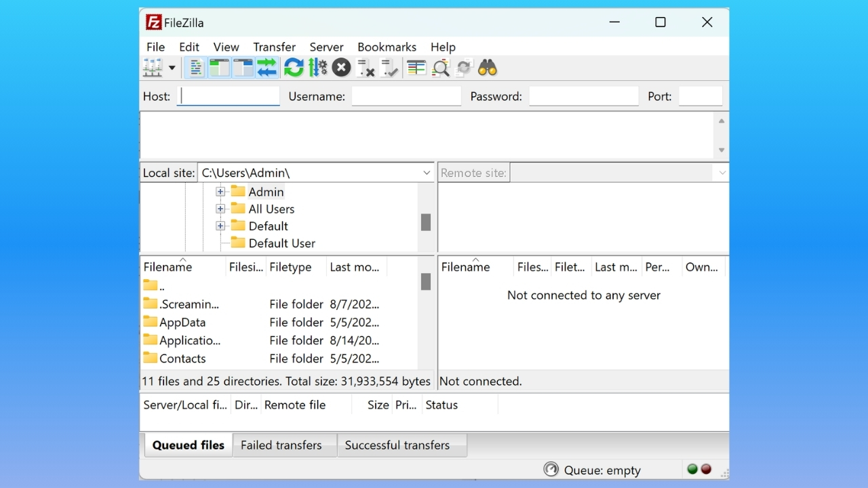Open the Server menu
Viewport: 868px width, 488px height.
326,47
